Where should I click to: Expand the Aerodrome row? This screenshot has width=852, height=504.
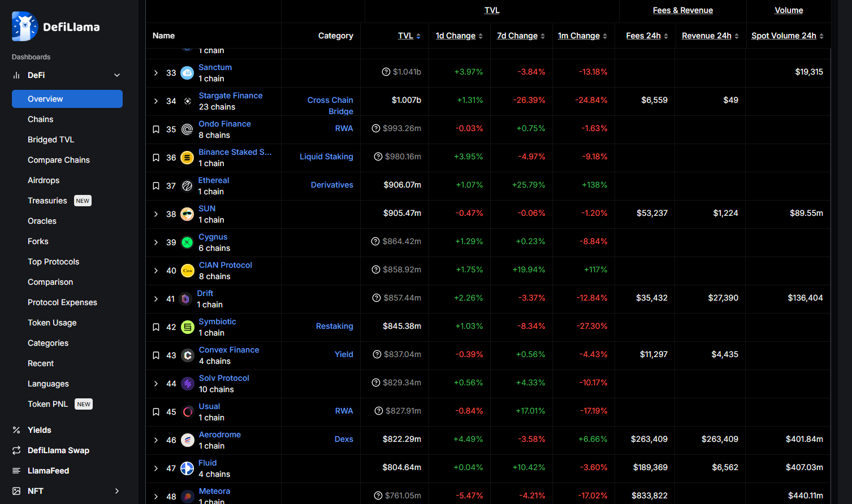coord(156,440)
